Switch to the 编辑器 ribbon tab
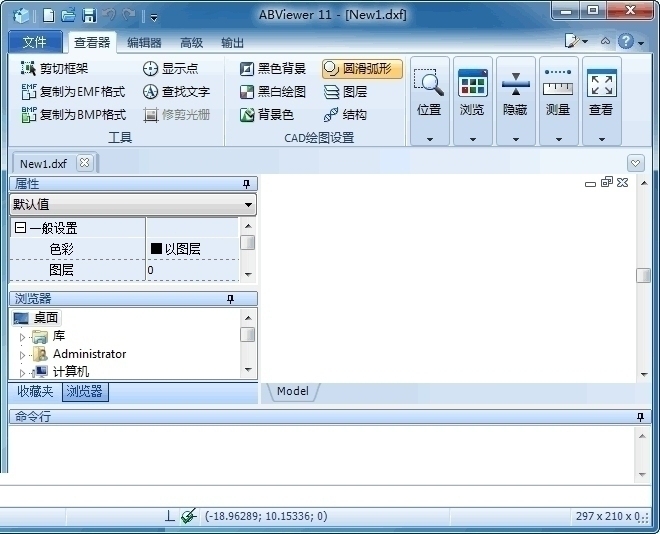660x534 pixels. (144, 43)
